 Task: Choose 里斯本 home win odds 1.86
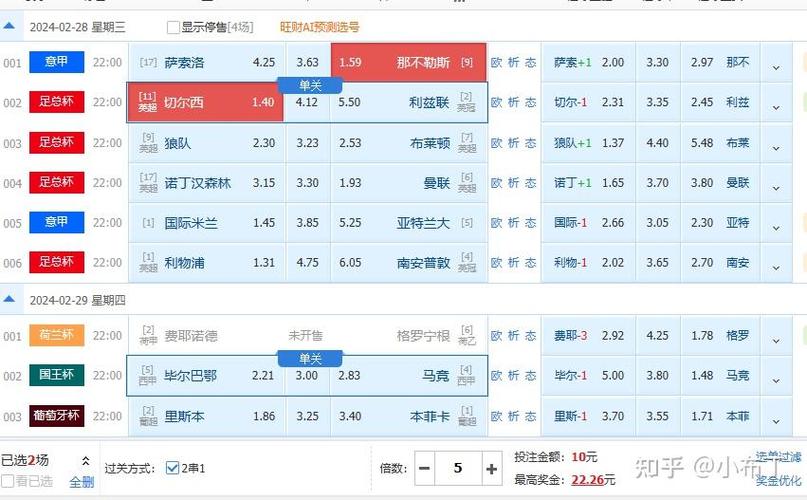point(206,416)
